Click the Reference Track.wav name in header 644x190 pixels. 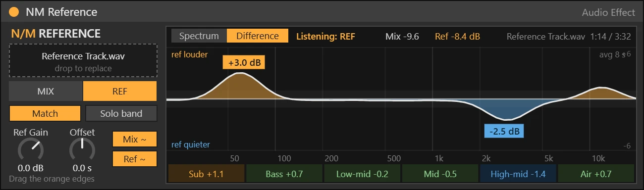tap(546, 37)
